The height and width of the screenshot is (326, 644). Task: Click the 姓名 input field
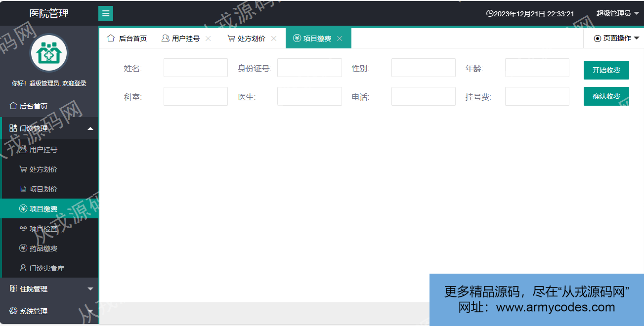[x=195, y=68]
